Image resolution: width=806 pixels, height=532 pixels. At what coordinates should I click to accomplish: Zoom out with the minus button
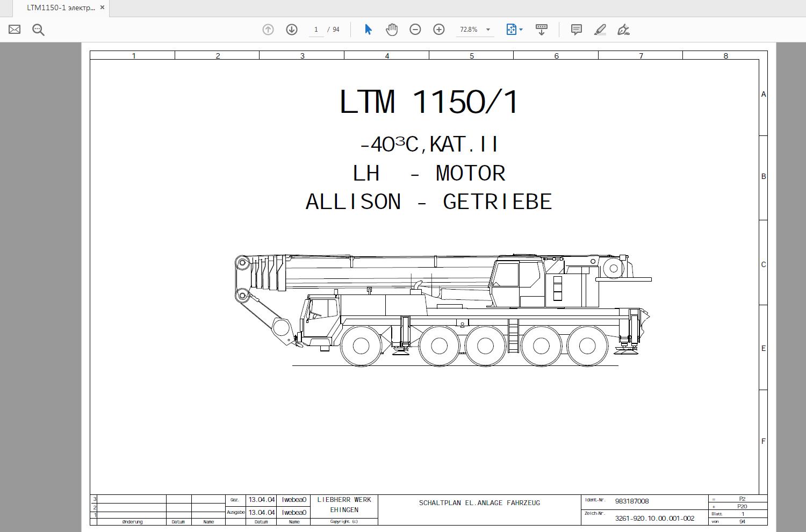click(415, 30)
